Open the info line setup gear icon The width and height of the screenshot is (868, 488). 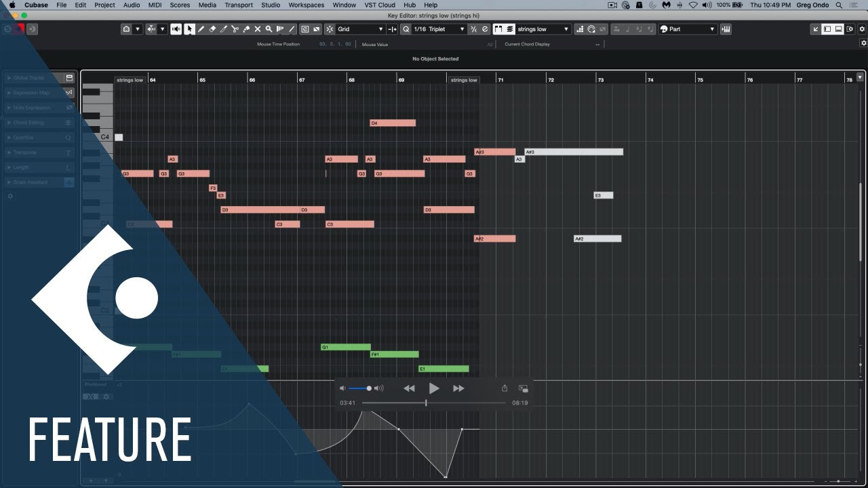863,43
